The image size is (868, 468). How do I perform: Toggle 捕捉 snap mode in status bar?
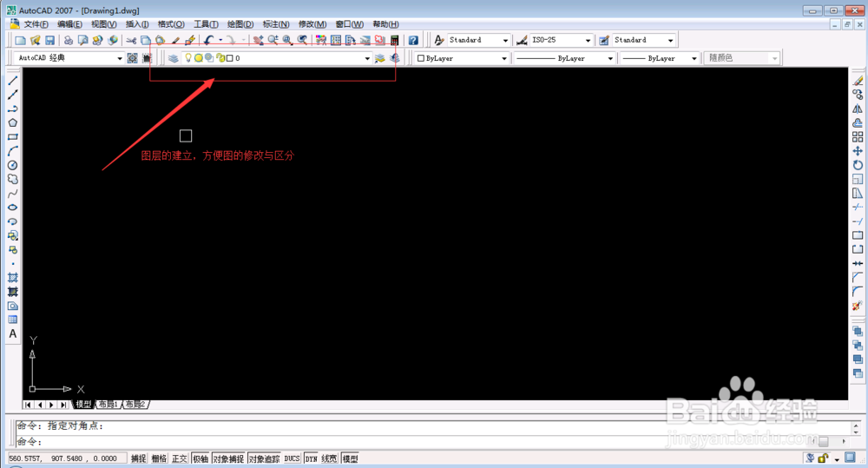coord(138,458)
